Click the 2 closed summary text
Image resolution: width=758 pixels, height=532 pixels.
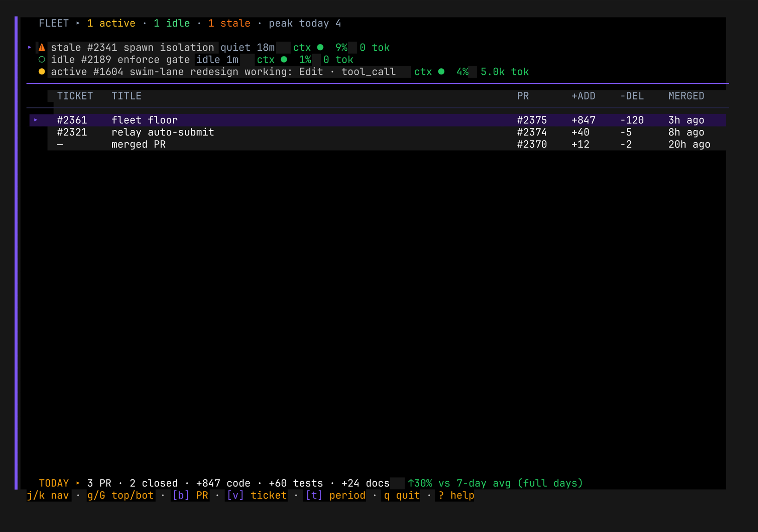pyautogui.click(x=154, y=483)
